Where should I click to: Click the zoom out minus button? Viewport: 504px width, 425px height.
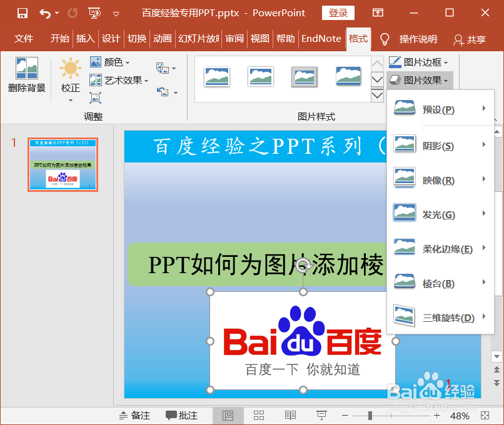pos(345,416)
